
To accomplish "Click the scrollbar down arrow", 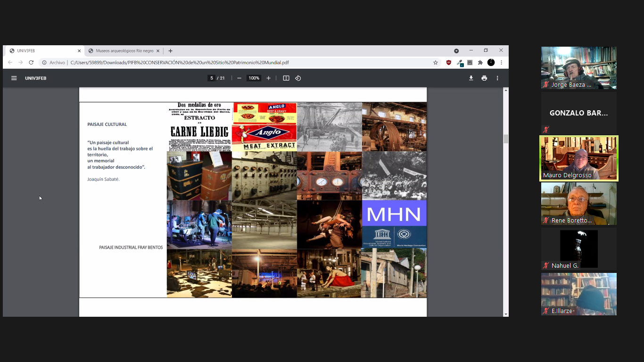I will [506, 314].
